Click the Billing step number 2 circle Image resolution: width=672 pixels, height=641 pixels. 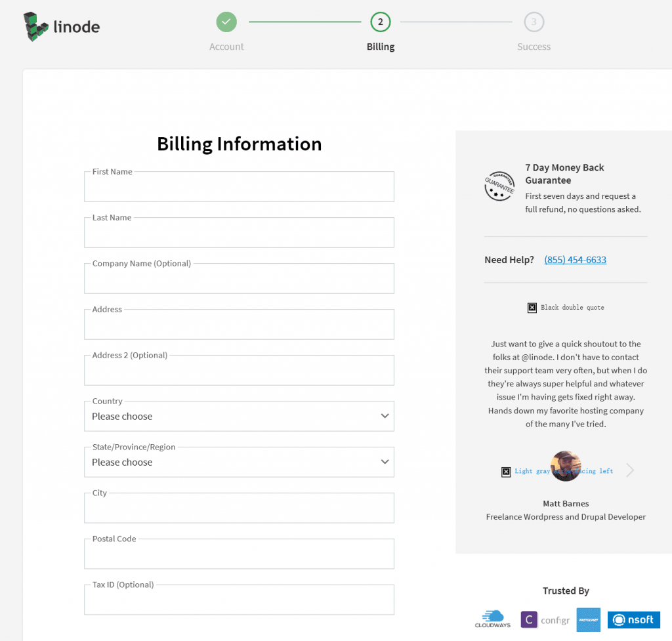click(381, 22)
